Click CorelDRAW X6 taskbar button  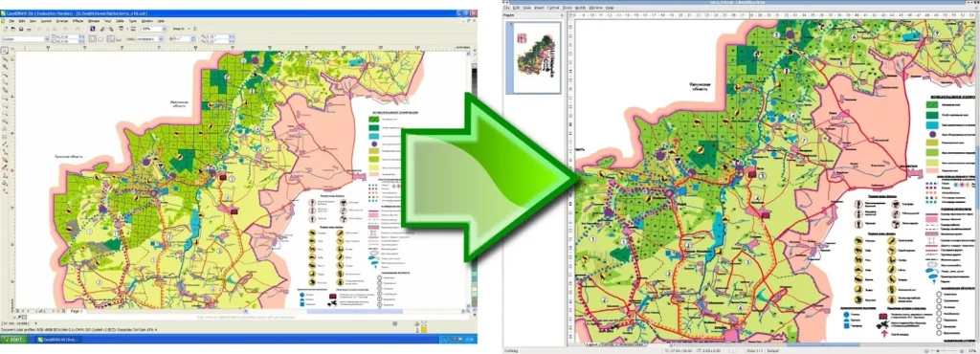click(58, 340)
